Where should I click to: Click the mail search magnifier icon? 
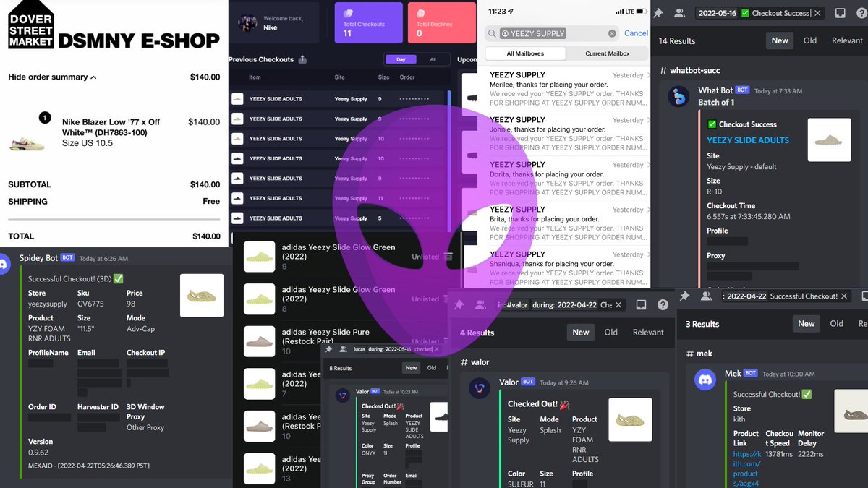(x=493, y=33)
